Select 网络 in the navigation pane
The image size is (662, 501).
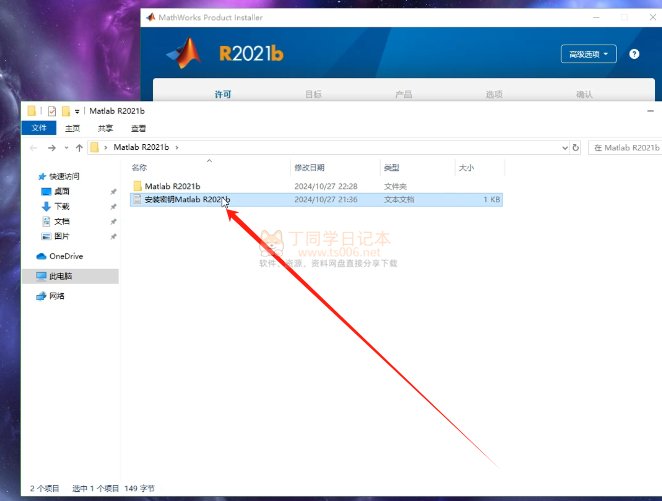click(57, 296)
